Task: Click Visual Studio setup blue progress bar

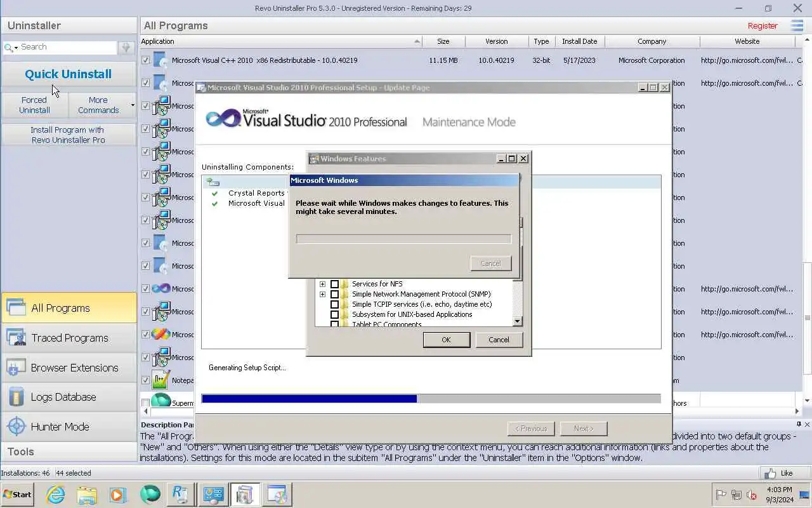Action: 309,399
